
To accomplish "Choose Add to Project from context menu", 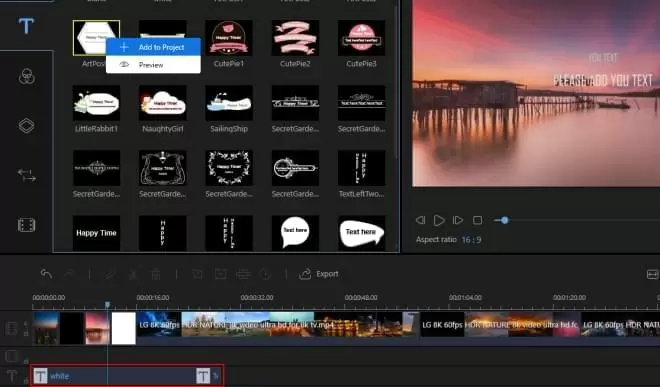I will pyautogui.click(x=153, y=47).
